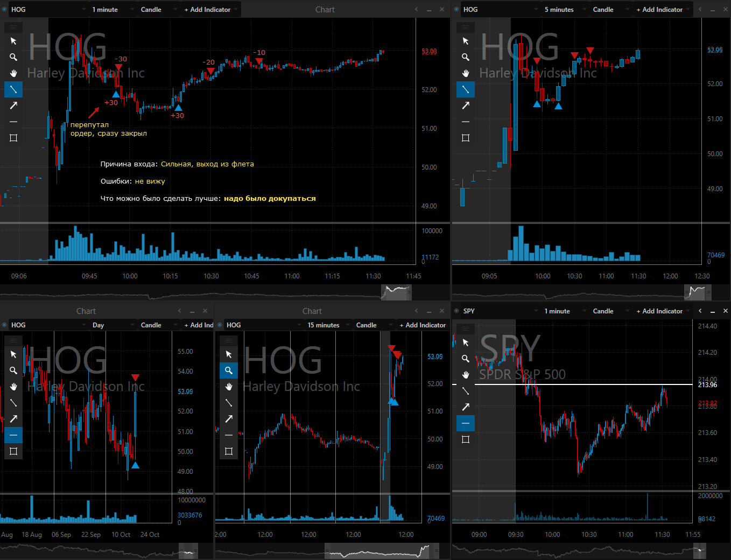The image size is (731, 560).
Task: Click previous arrow in HOG 1 minute chart title bar
Action: coord(416,9)
